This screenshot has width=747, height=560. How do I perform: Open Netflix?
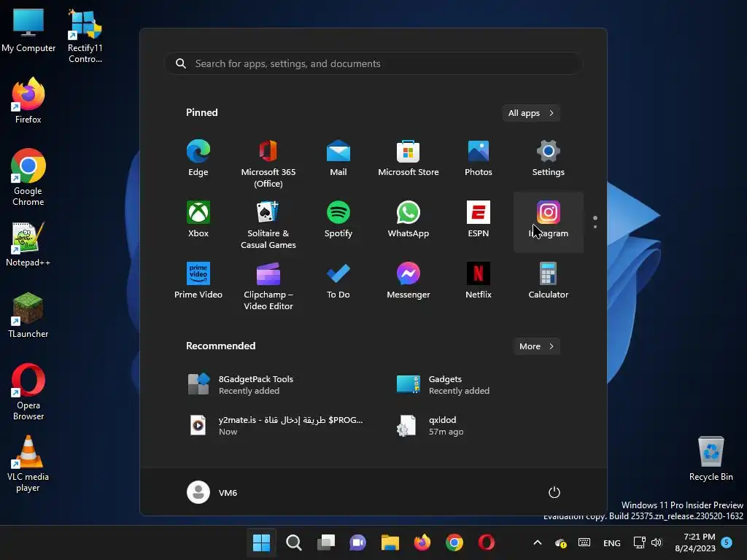coord(479,281)
